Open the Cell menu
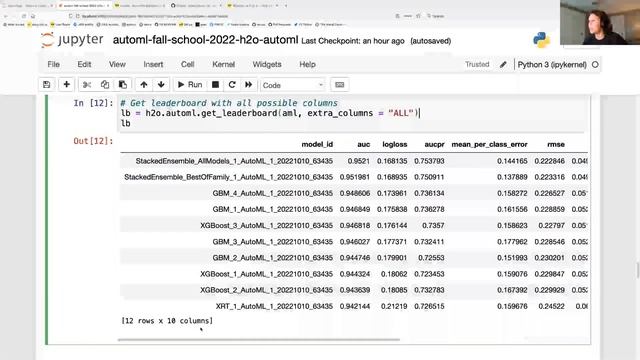The height and width of the screenshot is (360, 640). coord(187,64)
